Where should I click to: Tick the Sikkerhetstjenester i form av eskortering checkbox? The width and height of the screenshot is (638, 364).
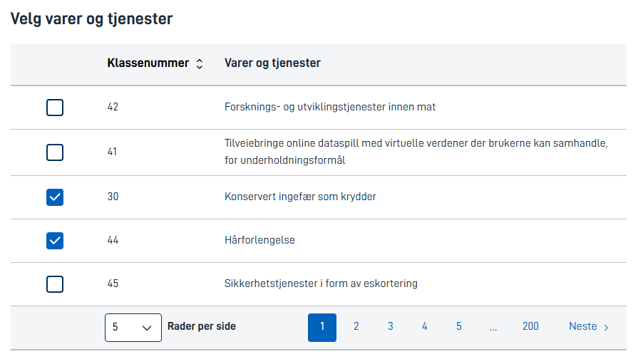[55, 284]
